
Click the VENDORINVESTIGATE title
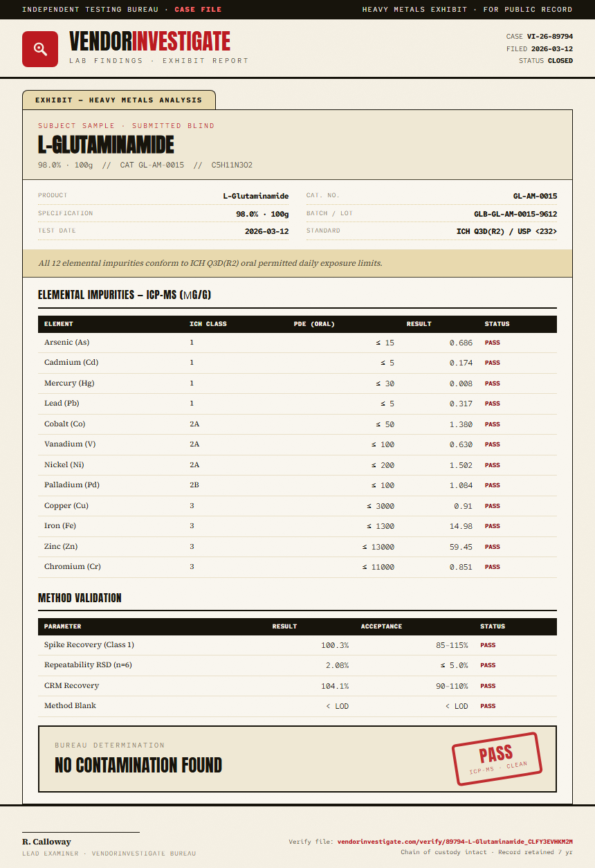[x=150, y=42]
